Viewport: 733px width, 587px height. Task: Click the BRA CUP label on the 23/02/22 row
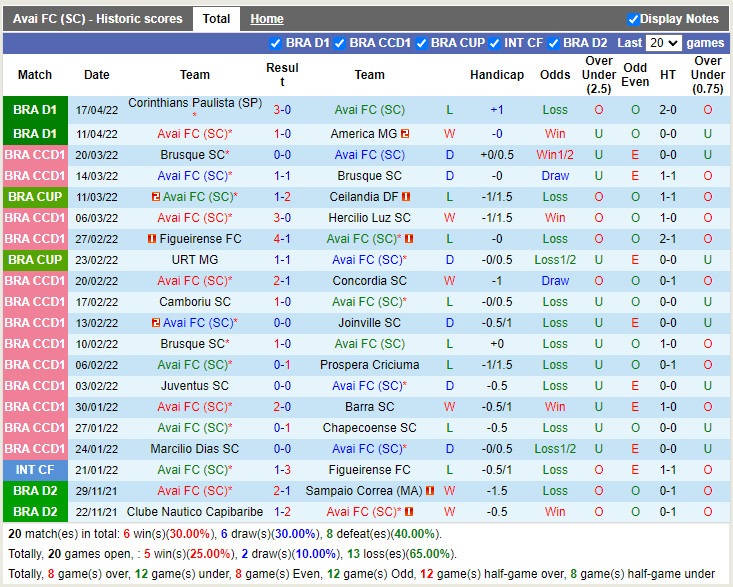click(35, 260)
